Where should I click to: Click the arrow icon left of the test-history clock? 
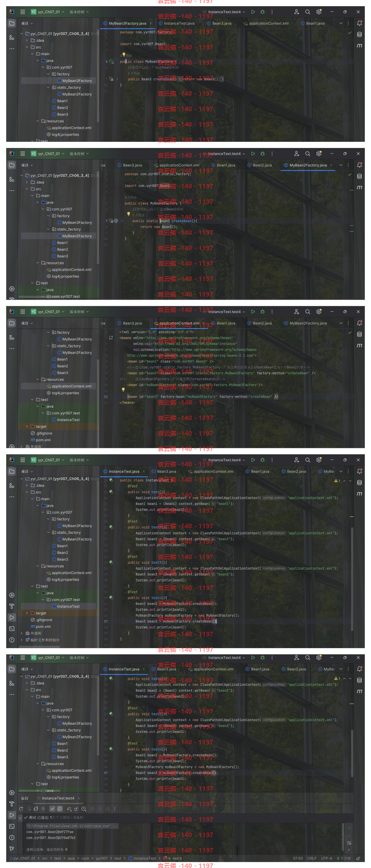pyautogui.click(x=76, y=809)
